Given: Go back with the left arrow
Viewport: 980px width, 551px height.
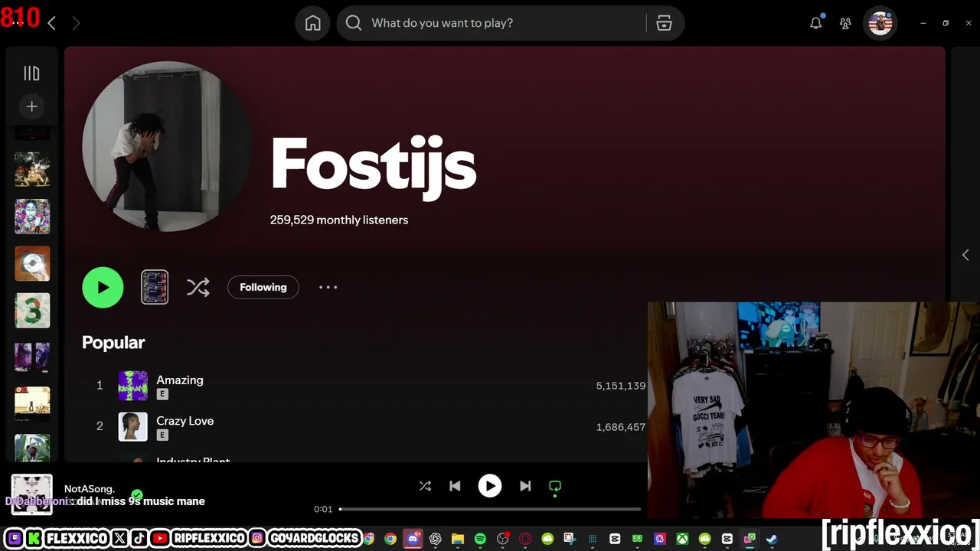Looking at the screenshot, I should click(51, 23).
